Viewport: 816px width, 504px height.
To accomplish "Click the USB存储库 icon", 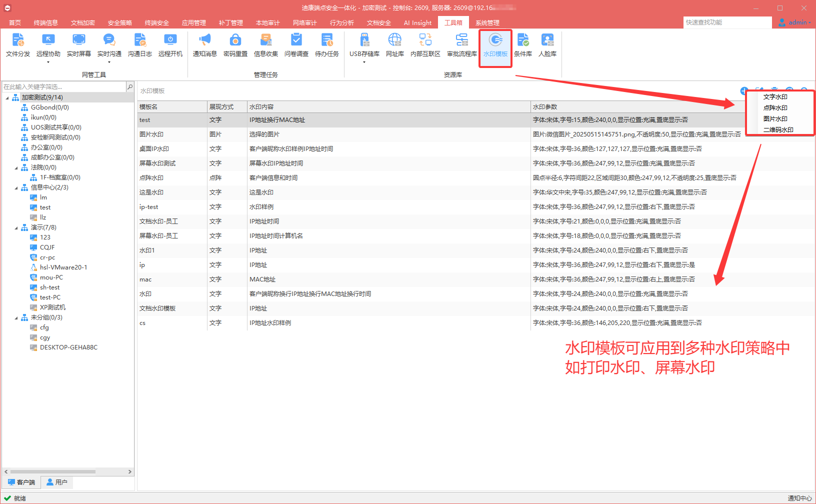I will coord(364,45).
